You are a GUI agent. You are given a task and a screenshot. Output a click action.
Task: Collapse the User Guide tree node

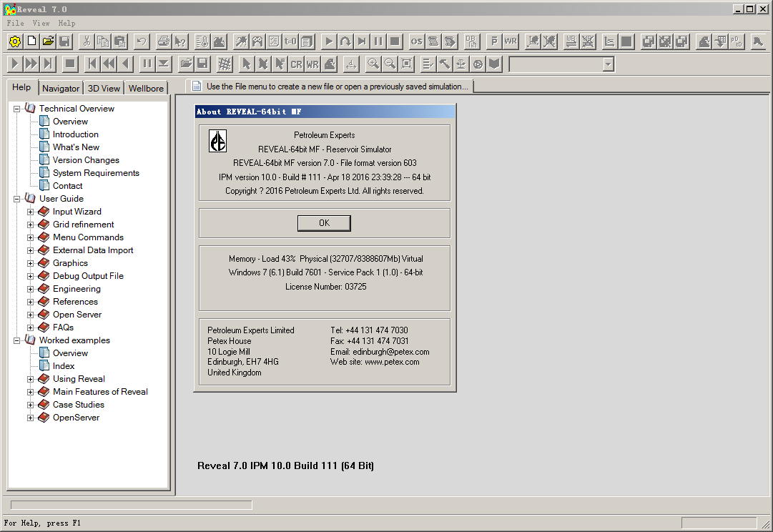pyautogui.click(x=16, y=199)
